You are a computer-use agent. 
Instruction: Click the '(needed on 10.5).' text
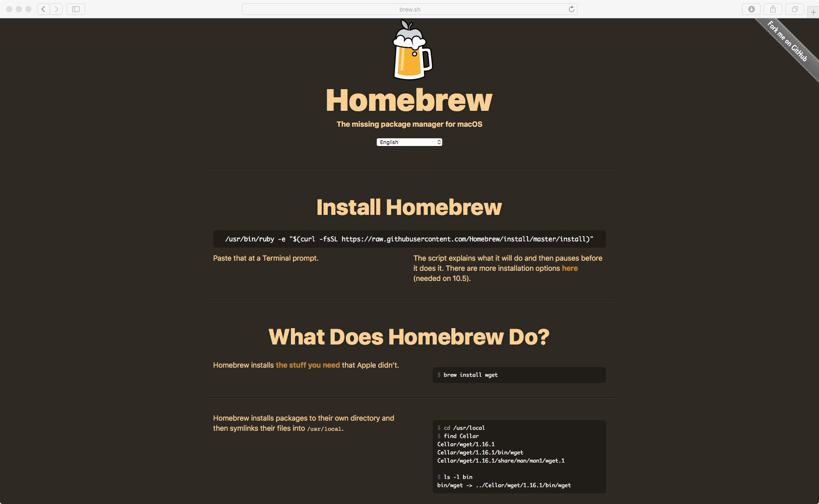[x=442, y=279]
